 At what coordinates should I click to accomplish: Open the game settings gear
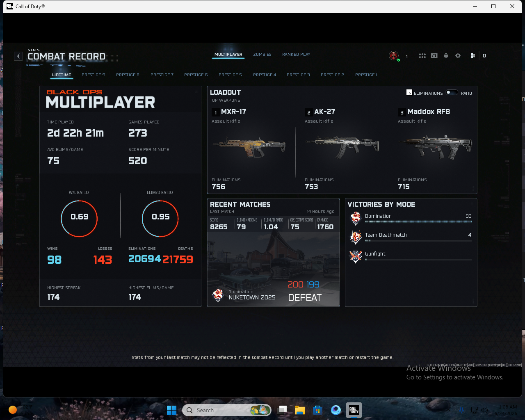pyautogui.click(x=458, y=56)
